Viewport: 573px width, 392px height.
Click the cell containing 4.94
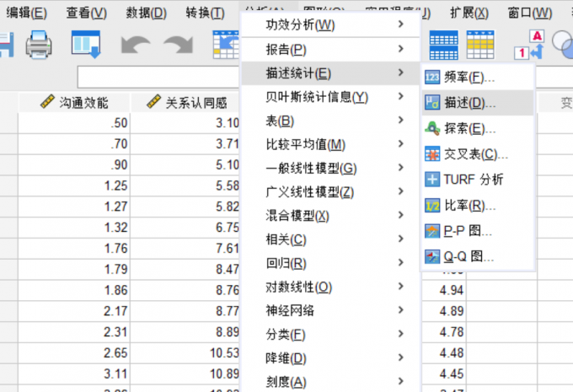coord(443,290)
